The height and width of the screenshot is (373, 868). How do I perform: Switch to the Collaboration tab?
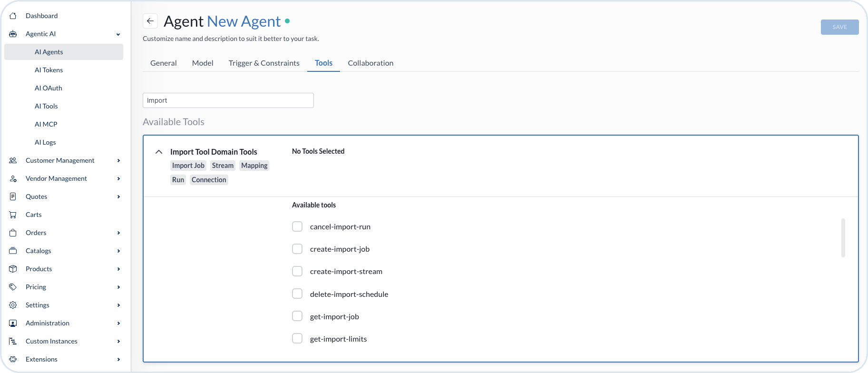371,63
